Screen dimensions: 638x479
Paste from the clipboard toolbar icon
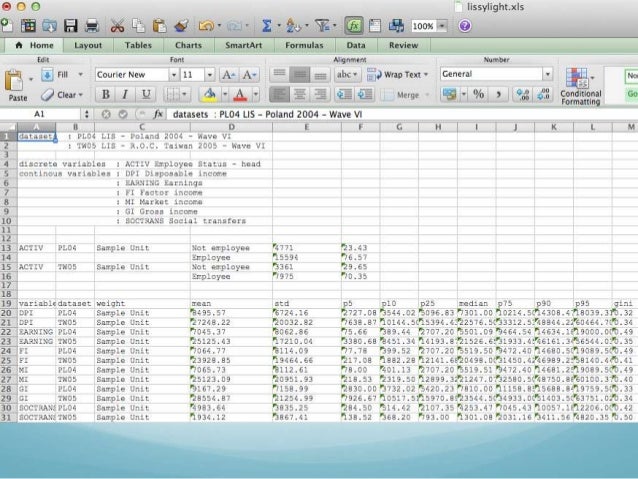[160, 26]
